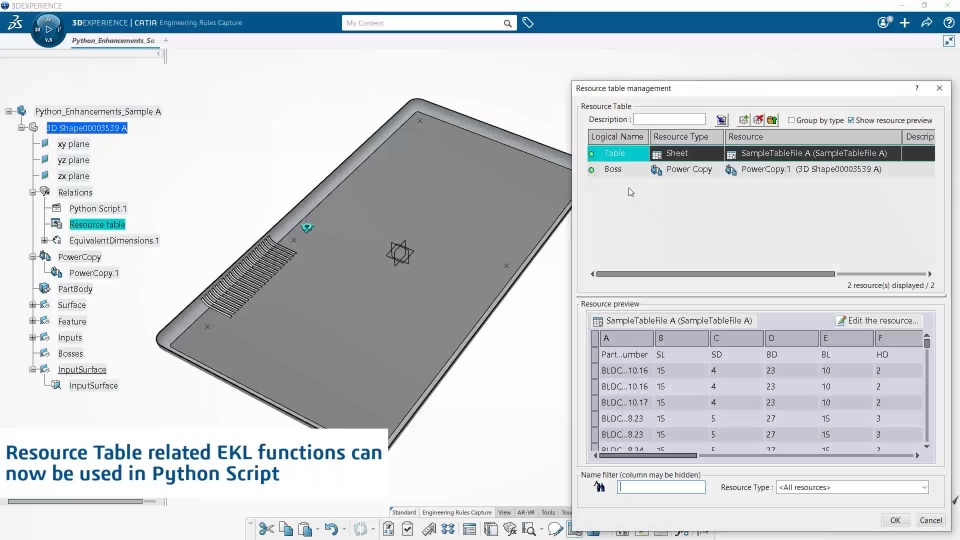Click the Update refresh icon in bottom toolbar

pyautogui.click(x=360, y=529)
